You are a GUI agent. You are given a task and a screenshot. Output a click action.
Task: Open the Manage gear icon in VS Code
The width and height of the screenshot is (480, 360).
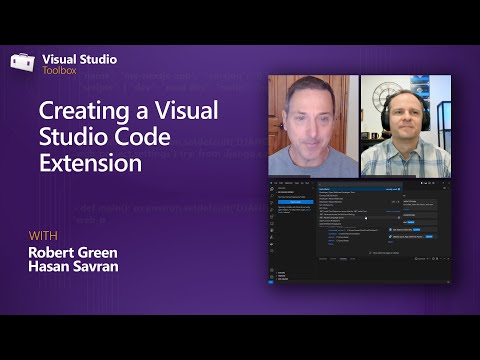[x=272, y=277]
